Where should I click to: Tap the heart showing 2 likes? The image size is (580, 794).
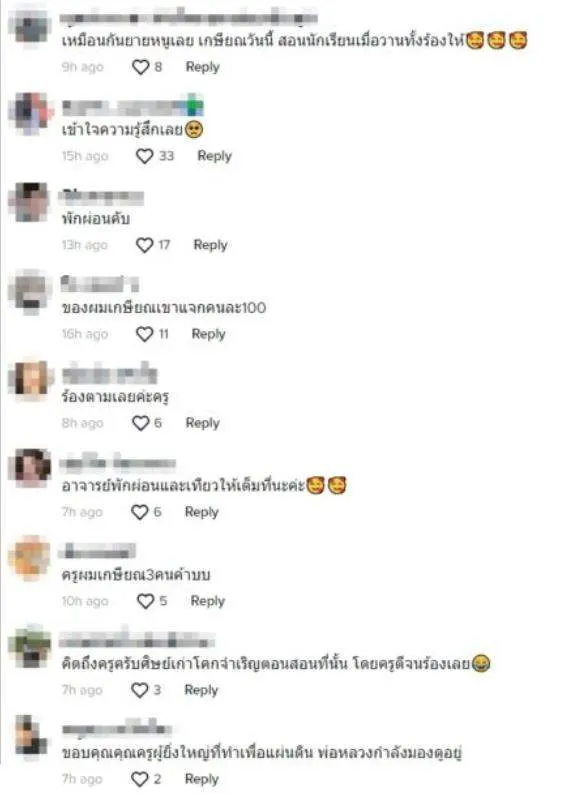[x=140, y=779]
